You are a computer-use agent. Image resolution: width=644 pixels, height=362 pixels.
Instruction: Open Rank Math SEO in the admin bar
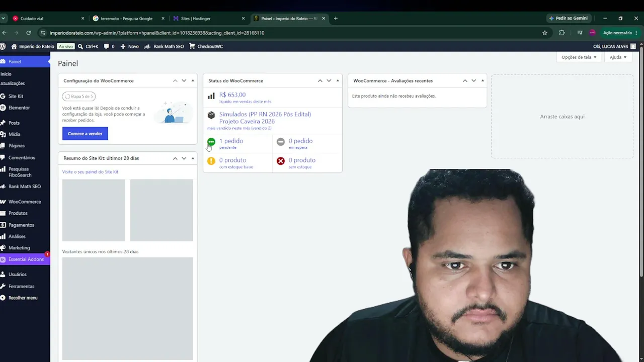tap(164, 46)
